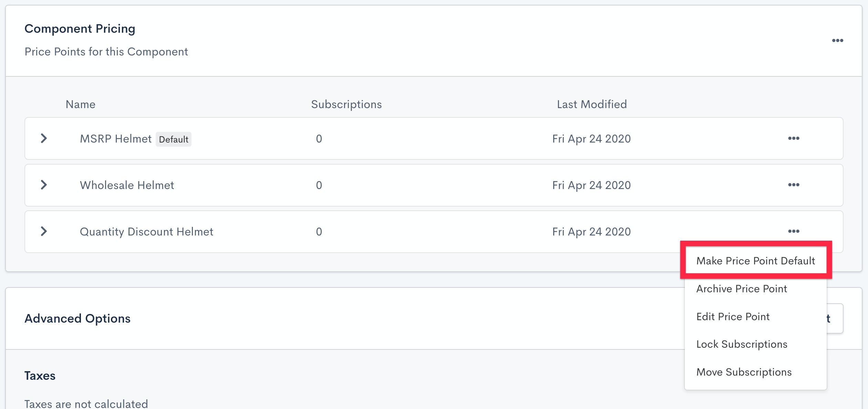Expand the Wholesale Helmet price point

pyautogui.click(x=44, y=185)
